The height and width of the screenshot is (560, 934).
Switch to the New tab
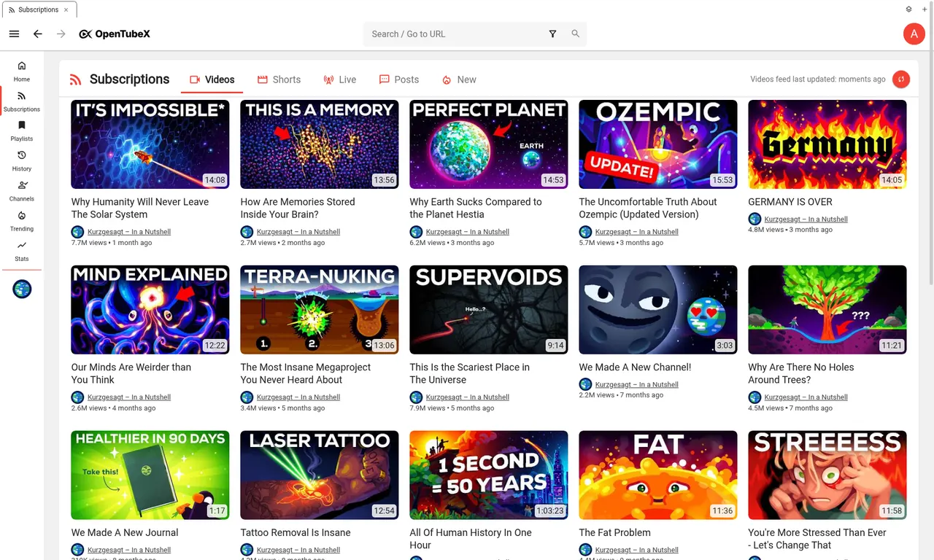click(459, 79)
